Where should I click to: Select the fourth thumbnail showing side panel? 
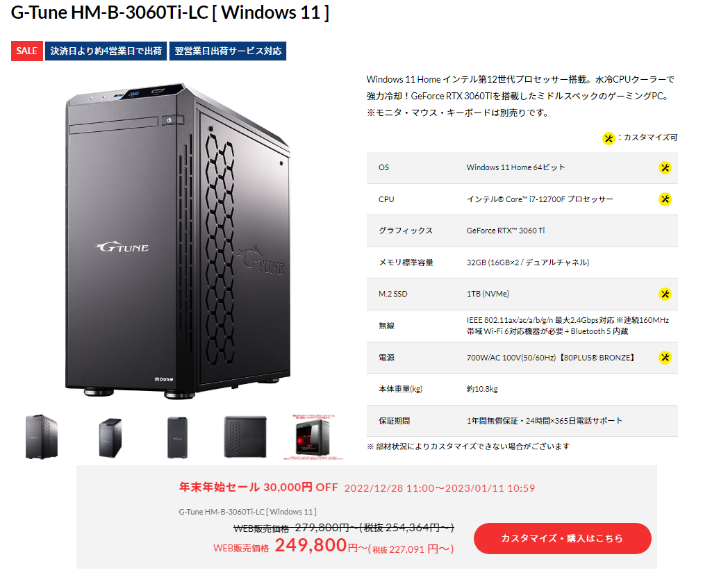click(245, 437)
